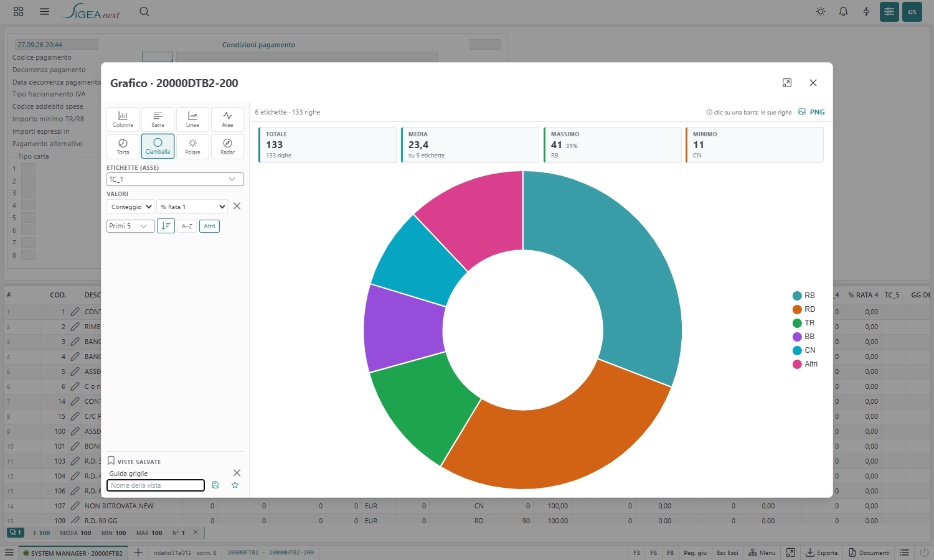The image size is (934, 560).
Task: Switch chart type to Colonne
Action: [x=123, y=119]
